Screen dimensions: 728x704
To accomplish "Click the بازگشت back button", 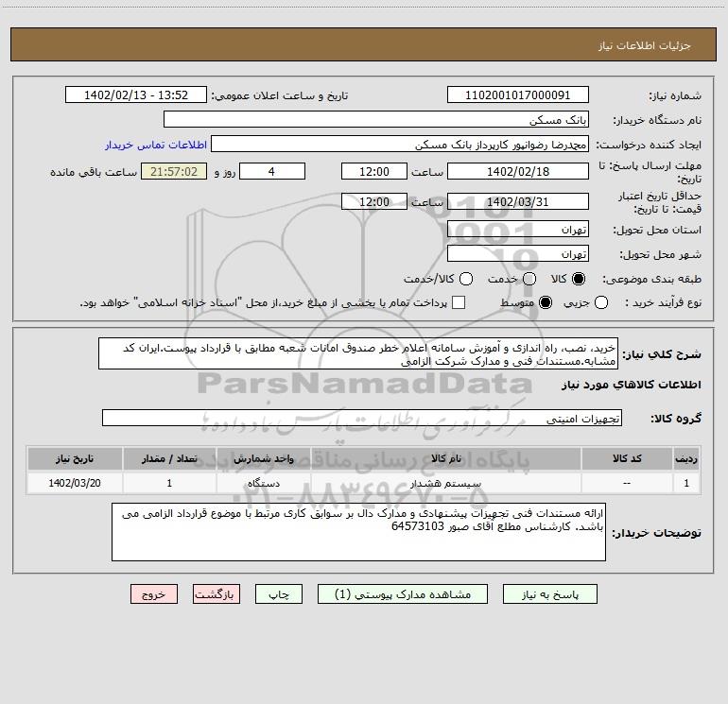I will coord(217,594).
